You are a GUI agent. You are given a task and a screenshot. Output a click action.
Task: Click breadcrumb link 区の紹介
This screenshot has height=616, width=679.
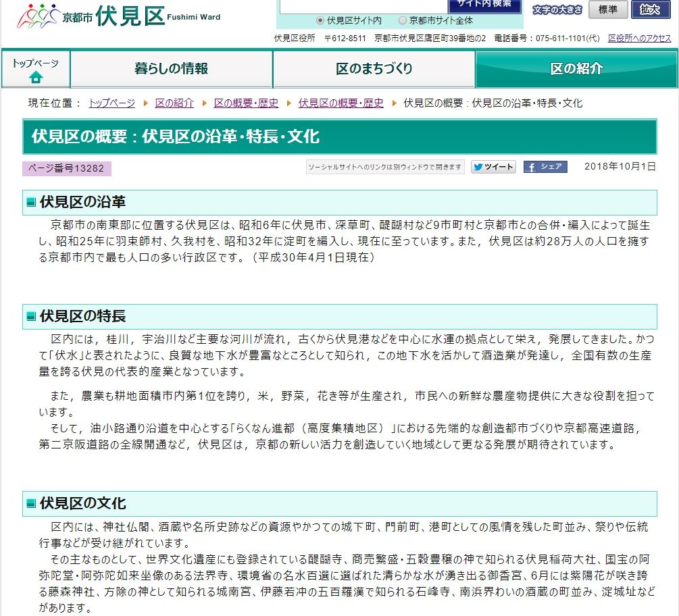(174, 103)
